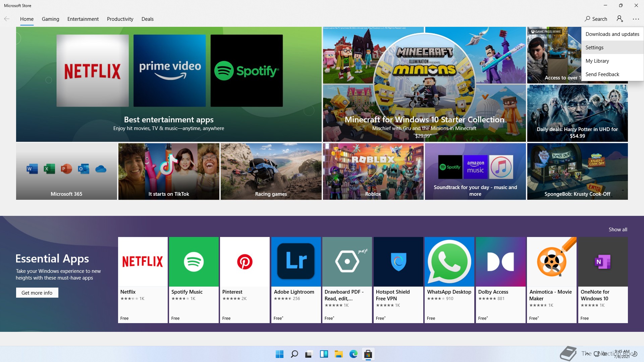Open the Adobe Lightroom app icon

tap(296, 262)
